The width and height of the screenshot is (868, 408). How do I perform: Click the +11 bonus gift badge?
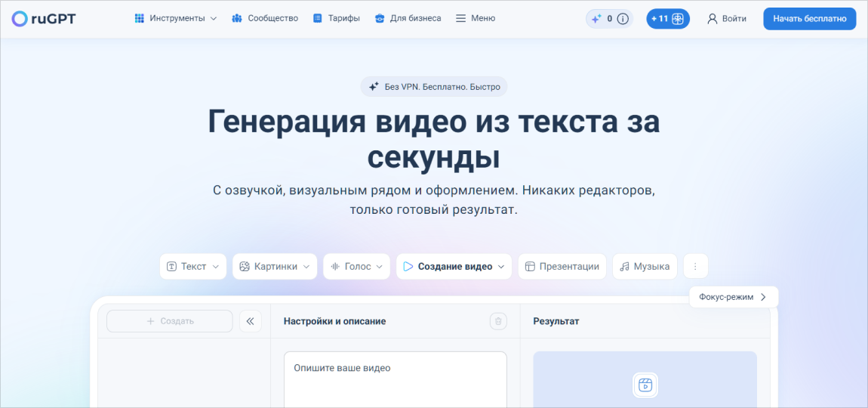pos(668,19)
